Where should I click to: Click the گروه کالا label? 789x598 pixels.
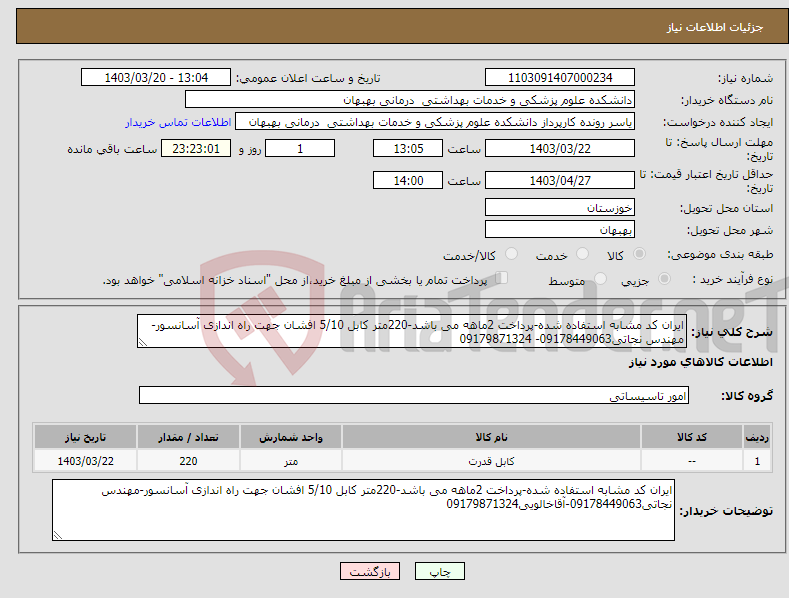tap(747, 396)
